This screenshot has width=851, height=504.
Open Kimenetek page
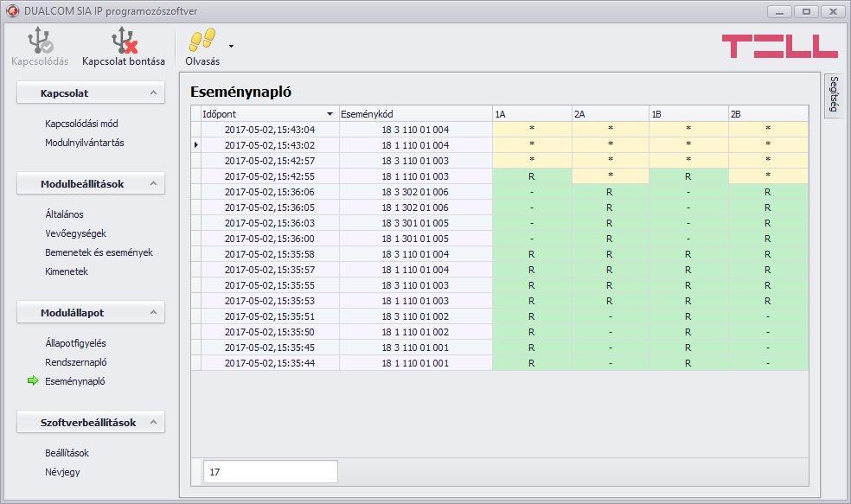tap(67, 271)
